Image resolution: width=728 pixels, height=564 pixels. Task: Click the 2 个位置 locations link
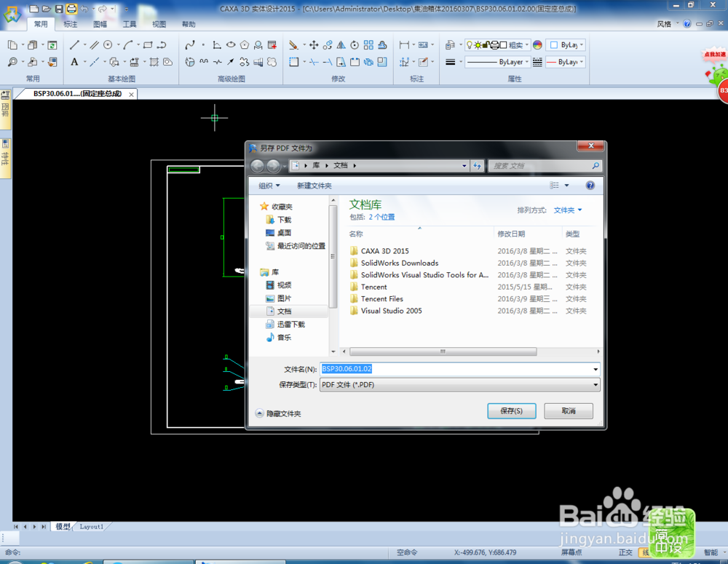tap(381, 218)
